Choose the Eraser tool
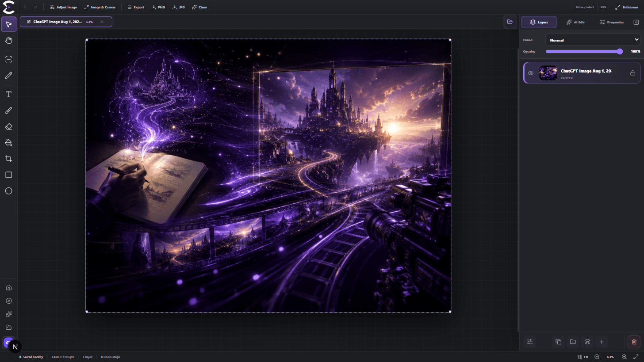 [8, 127]
